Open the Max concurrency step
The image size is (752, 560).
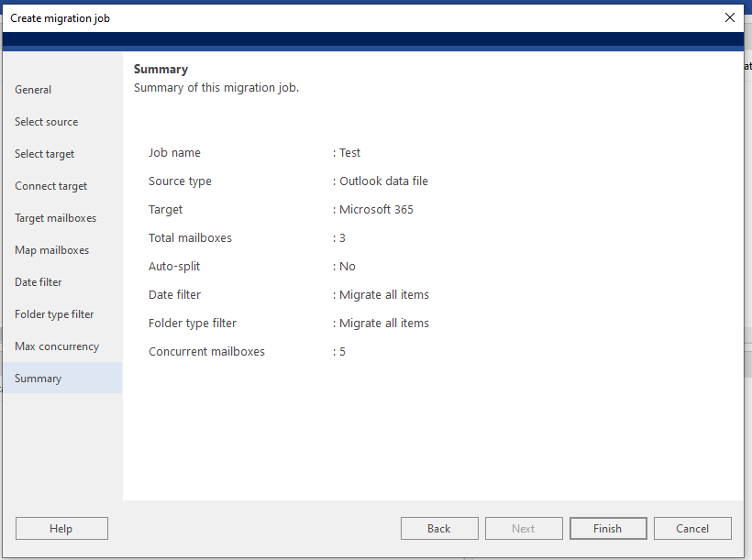point(56,346)
